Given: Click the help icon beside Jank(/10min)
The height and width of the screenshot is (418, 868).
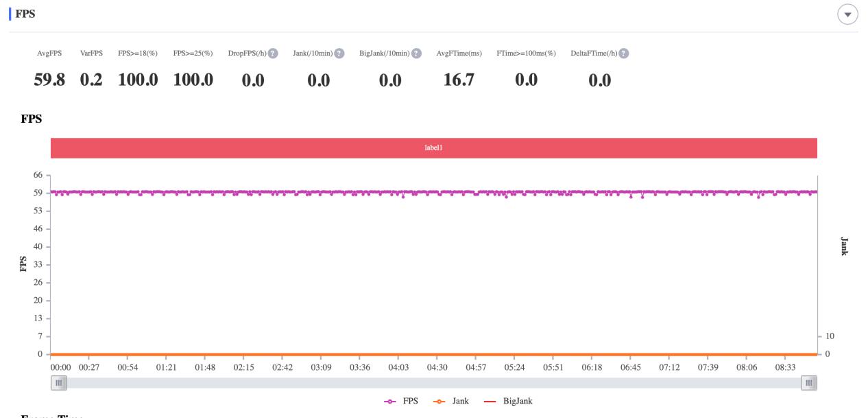Looking at the screenshot, I should point(339,54).
